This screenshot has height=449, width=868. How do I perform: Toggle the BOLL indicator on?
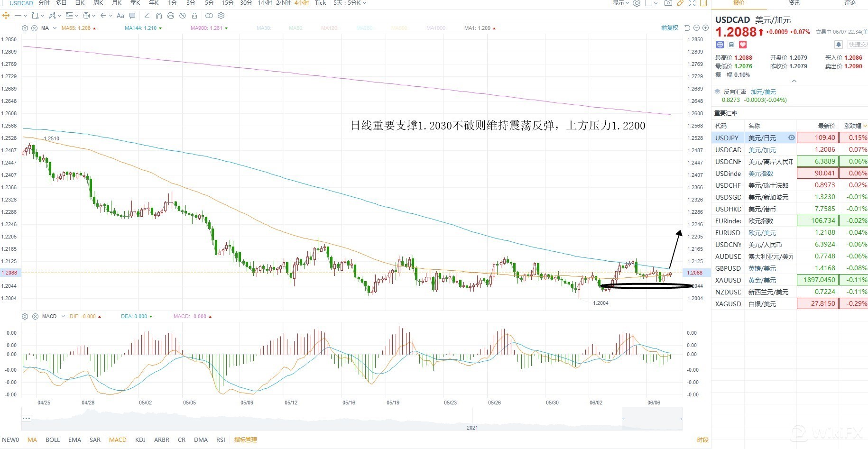tap(53, 440)
